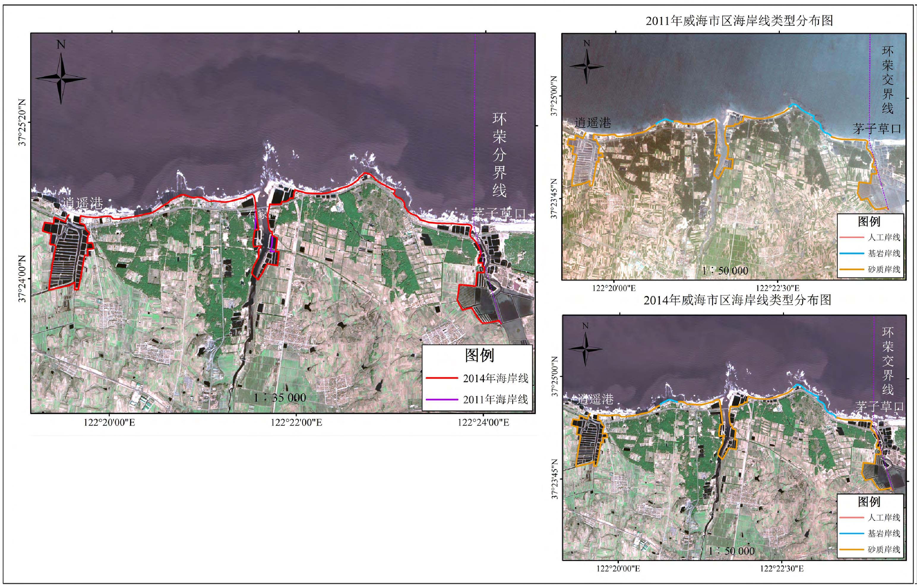The width and height of the screenshot is (917, 588).
Task: Click the pink 人工岸线 line sample in 2011 map legend
Action: click(x=851, y=238)
